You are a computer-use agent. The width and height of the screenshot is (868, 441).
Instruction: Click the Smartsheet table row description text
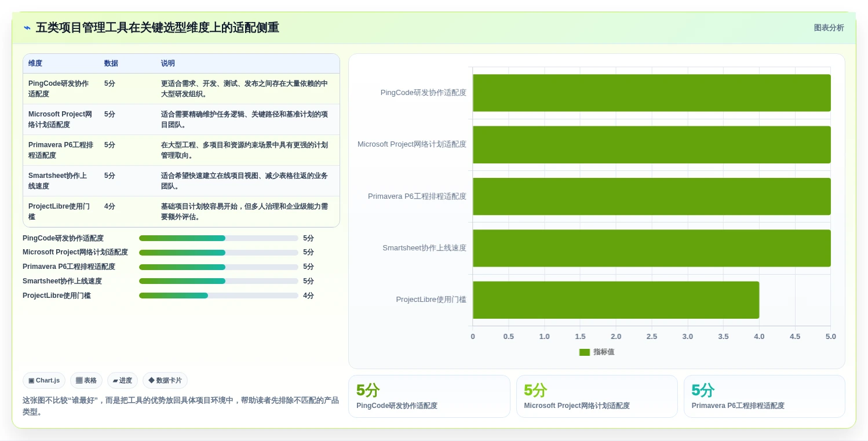click(245, 181)
